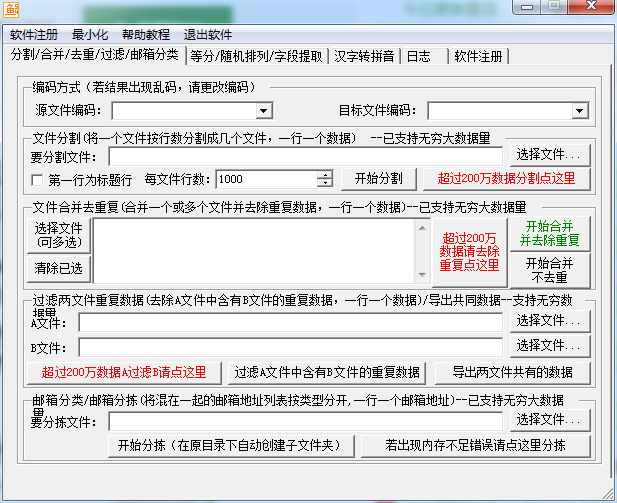Viewport: 617px width, 503px height.
Task: Minimize the window with the title bar button
Action: (527, 6)
